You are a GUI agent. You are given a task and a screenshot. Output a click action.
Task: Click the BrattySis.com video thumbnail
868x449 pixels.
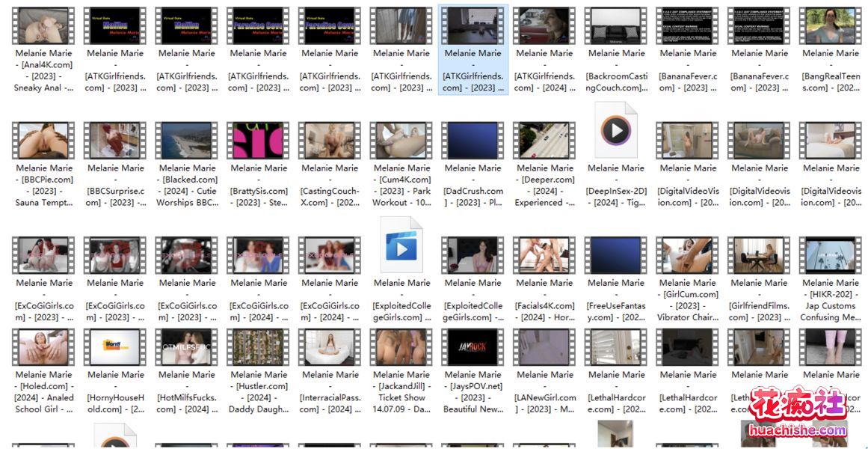(x=259, y=141)
